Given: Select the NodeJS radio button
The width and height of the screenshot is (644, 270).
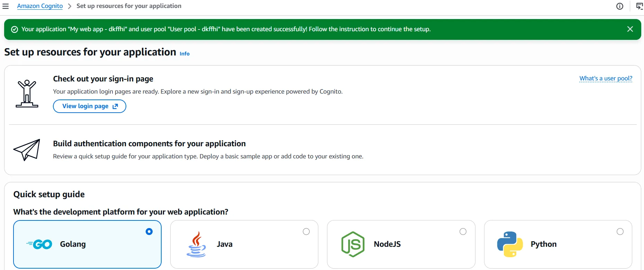Looking at the screenshot, I should point(463,232).
